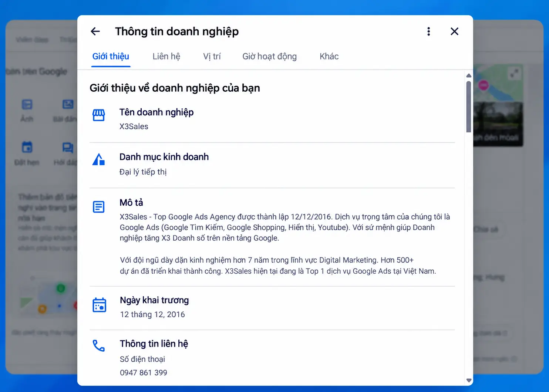
Task: Switch to the Giới thiệu tab
Action: click(x=111, y=56)
